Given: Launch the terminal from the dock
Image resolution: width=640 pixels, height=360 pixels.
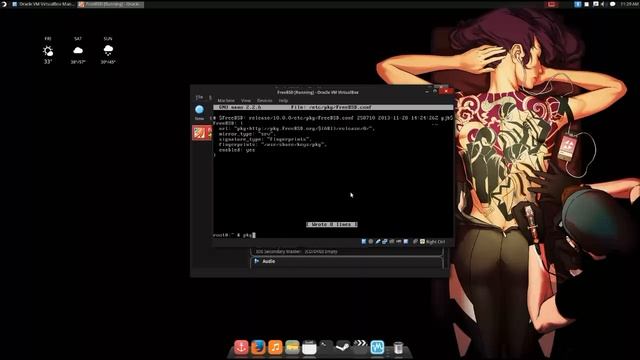Looking at the screenshot, I should click(x=326, y=347).
